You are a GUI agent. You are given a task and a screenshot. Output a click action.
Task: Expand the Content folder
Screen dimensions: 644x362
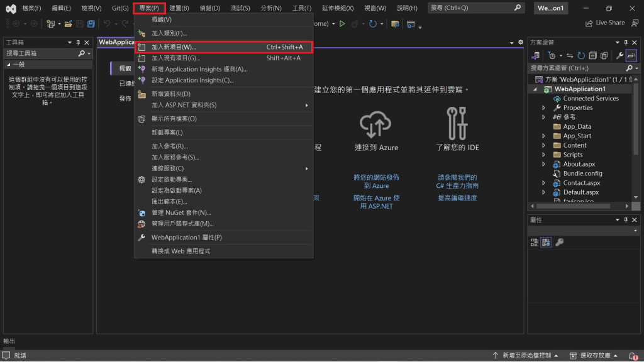tap(544, 145)
